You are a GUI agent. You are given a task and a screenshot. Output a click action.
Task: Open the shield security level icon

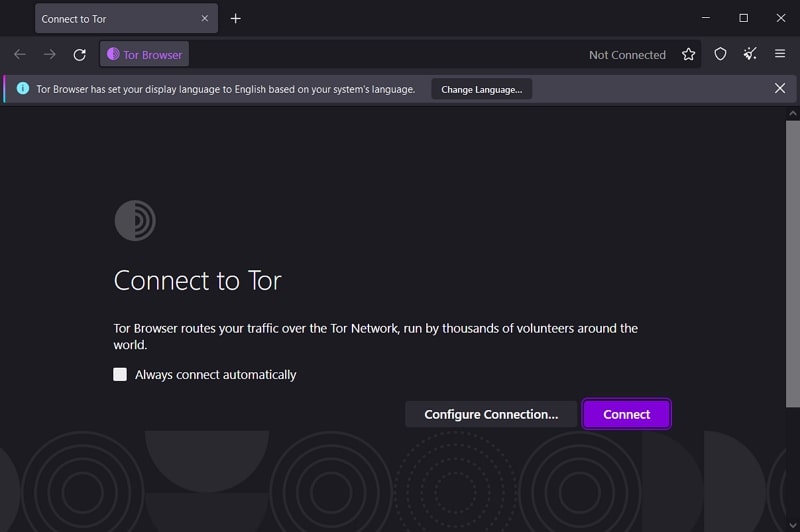click(x=720, y=55)
